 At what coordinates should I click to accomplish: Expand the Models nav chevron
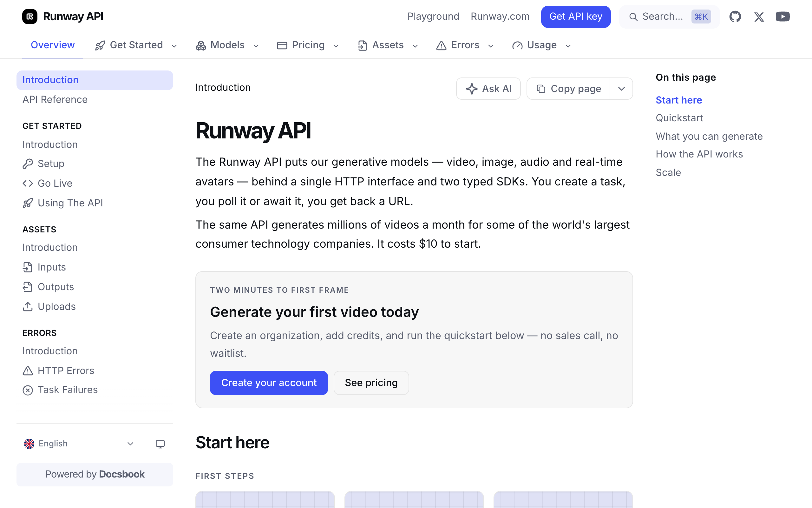256,46
